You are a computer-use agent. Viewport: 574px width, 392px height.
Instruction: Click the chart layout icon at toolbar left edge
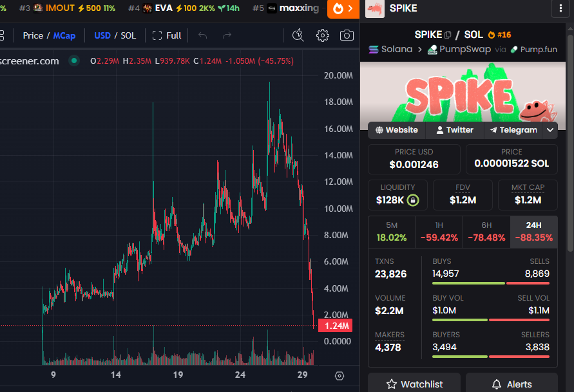click(x=2, y=35)
